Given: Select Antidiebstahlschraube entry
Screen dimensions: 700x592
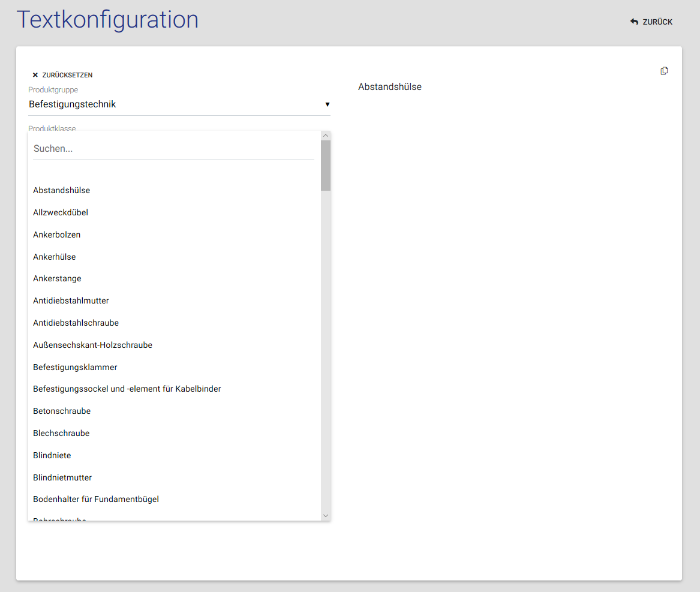Looking at the screenshot, I should pos(76,323).
